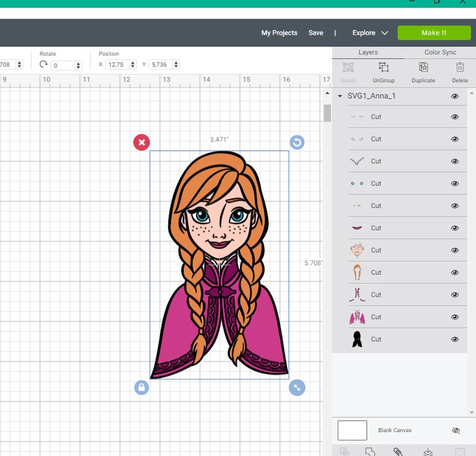This screenshot has width=476, height=456.
Task: Click the Position Y stepper arrows
Action: coord(176,64)
